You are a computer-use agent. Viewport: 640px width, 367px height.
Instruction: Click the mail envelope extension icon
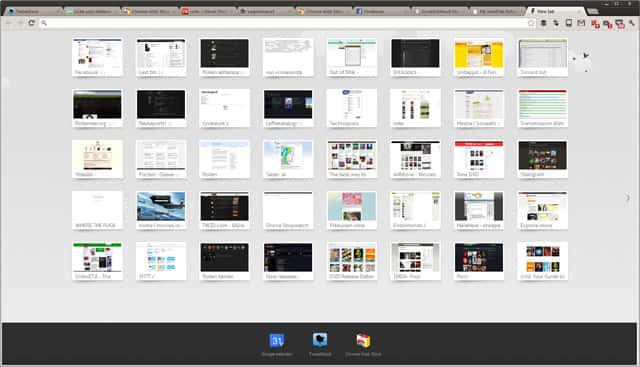pyautogui.click(x=581, y=23)
